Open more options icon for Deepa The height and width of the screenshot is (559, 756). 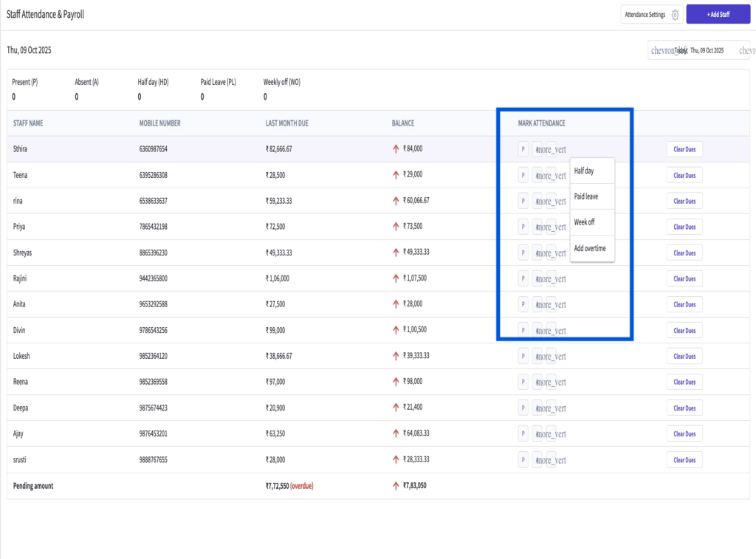[551, 408]
